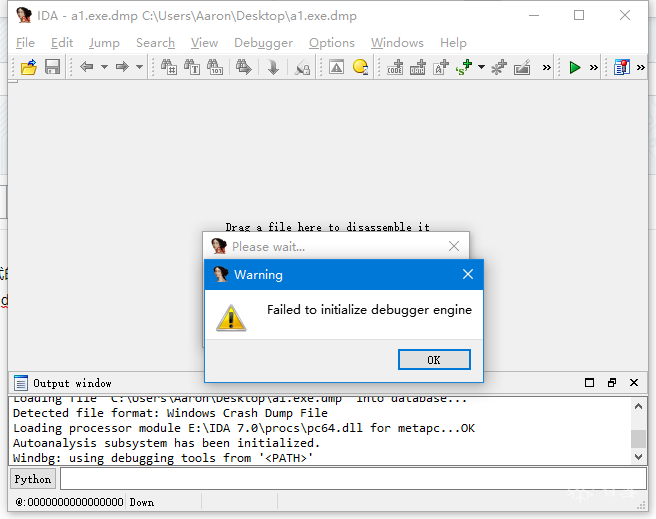Search for immediate value binoculars icon
Image resolution: width=656 pixels, height=519 pixels.
169,67
